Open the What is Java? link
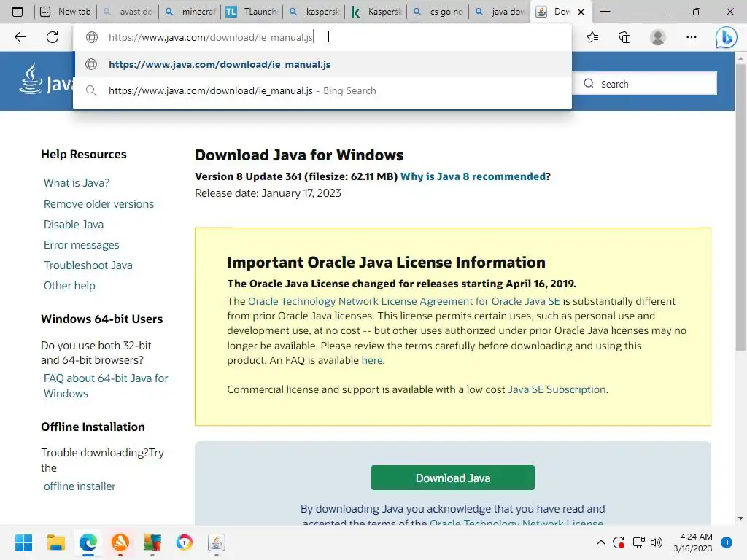Image resolution: width=747 pixels, height=560 pixels. coord(77,183)
